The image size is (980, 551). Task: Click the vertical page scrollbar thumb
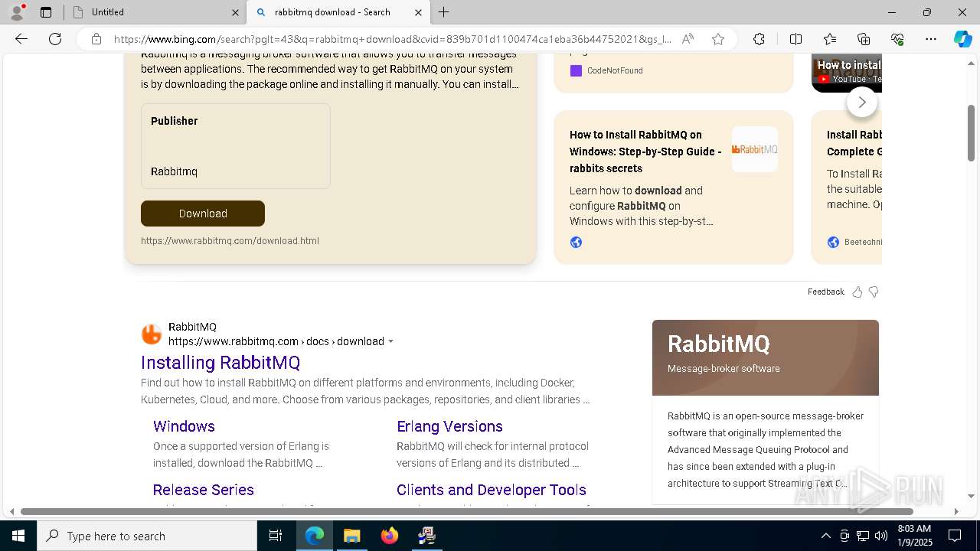tap(972, 133)
